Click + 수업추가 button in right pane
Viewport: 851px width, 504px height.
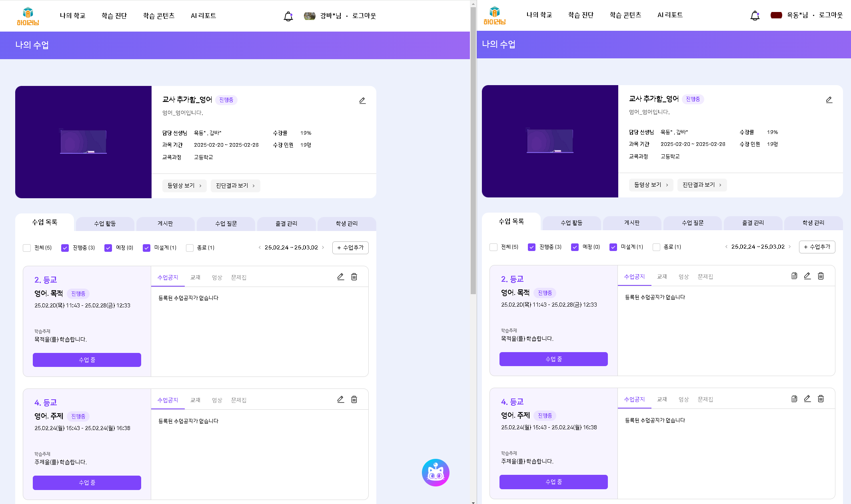pos(817,247)
